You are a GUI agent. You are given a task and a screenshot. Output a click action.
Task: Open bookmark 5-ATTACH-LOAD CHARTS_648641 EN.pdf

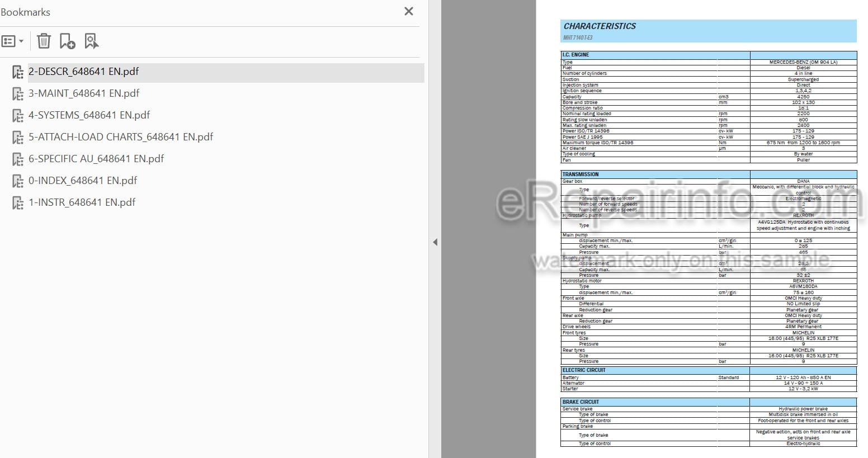coord(121,137)
